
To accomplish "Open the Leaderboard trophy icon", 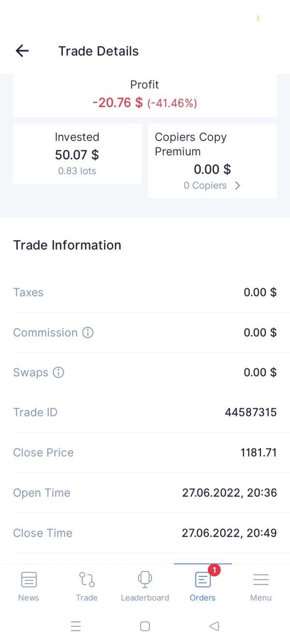I will pos(145,579).
